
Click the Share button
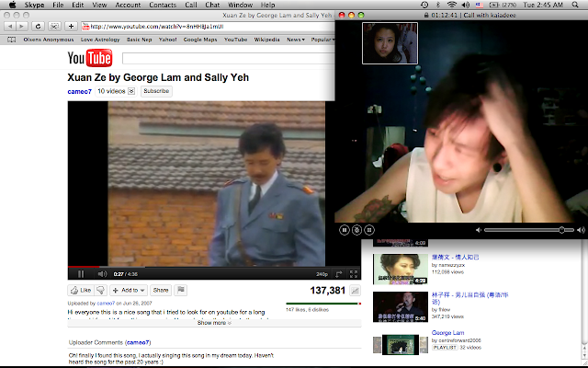coord(161,291)
